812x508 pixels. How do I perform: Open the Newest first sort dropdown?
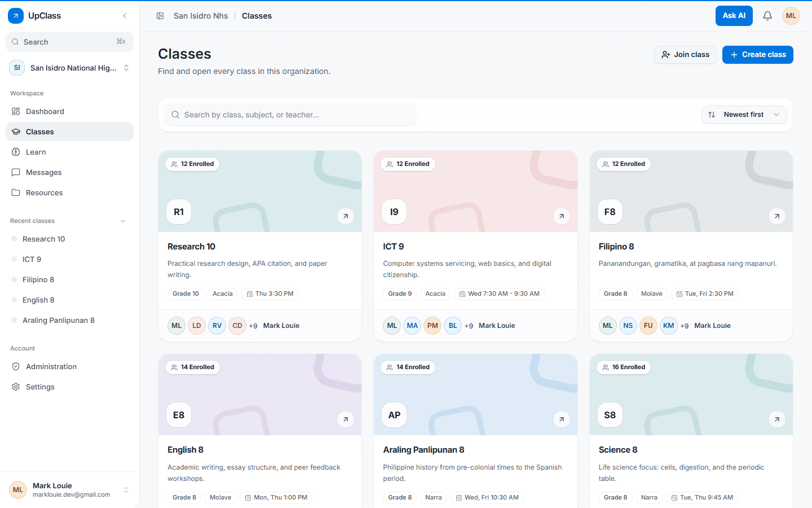744,115
